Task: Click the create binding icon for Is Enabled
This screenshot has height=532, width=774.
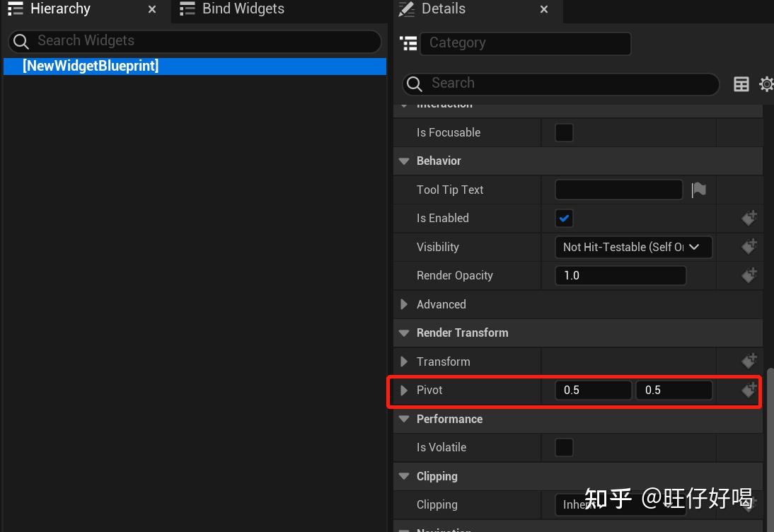Action: click(749, 218)
